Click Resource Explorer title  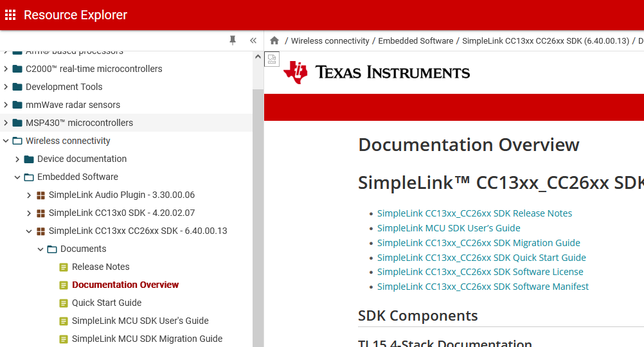click(76, 15)
